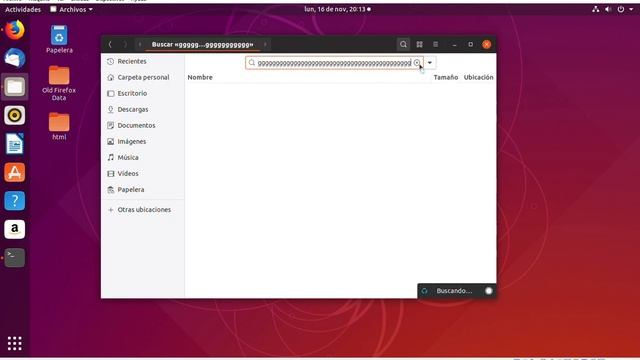
Task: Toggle the search button in Files toolbar
Action: tap(403, 44)
